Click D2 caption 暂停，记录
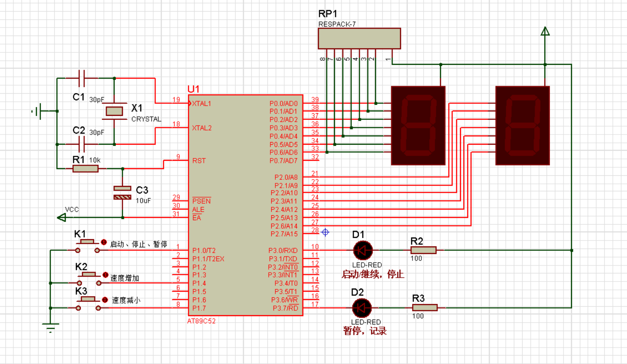Screen dimensions: 627x364 click(x=365, y=331)
